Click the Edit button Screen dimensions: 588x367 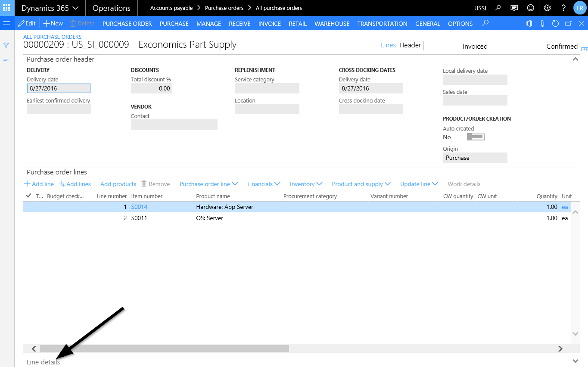click(x=27, y=23)
